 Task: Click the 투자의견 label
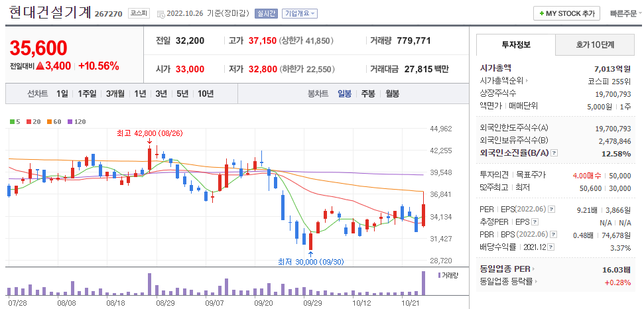[494, 175]
